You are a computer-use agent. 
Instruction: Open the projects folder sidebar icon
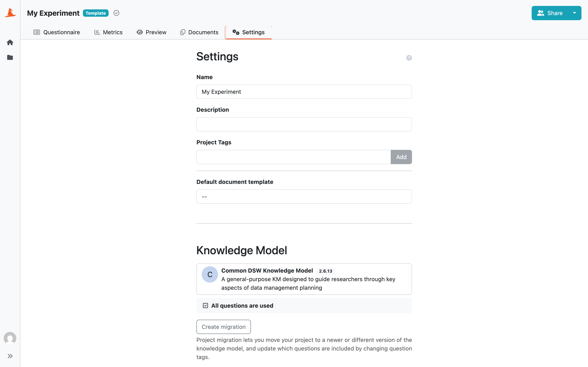coord(10,57)
